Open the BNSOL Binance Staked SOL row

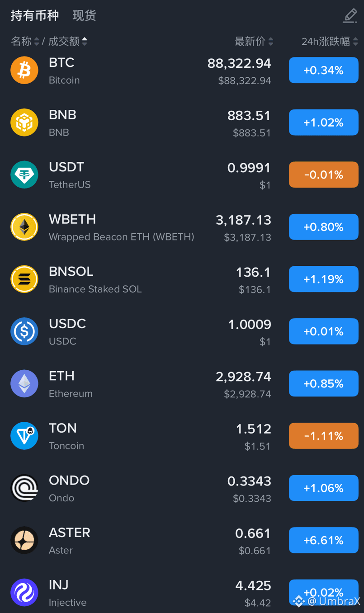click(182, 279)
